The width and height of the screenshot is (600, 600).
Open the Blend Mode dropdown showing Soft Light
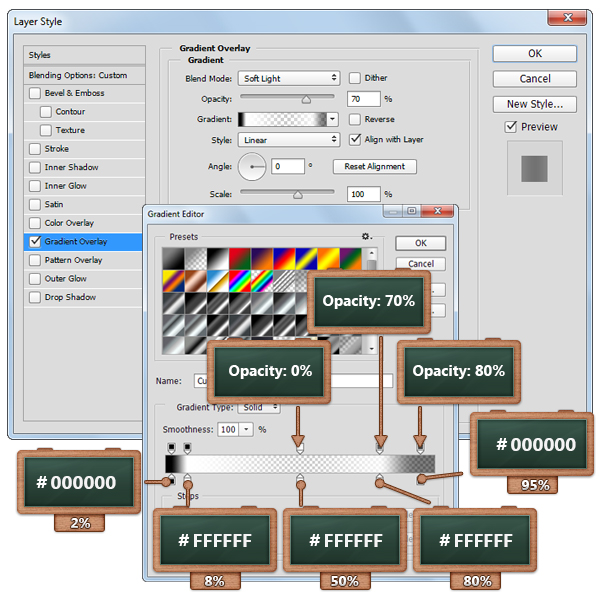coord(290,78)
